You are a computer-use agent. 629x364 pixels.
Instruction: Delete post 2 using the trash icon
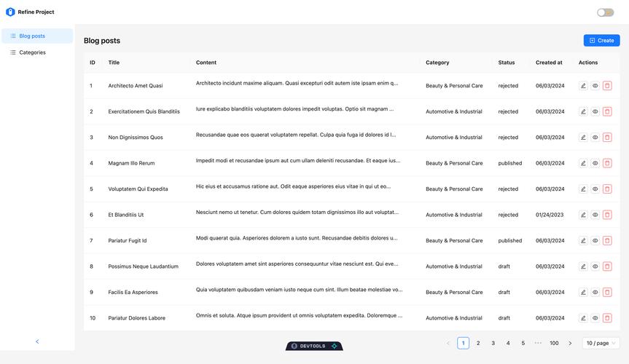point(607,111)
